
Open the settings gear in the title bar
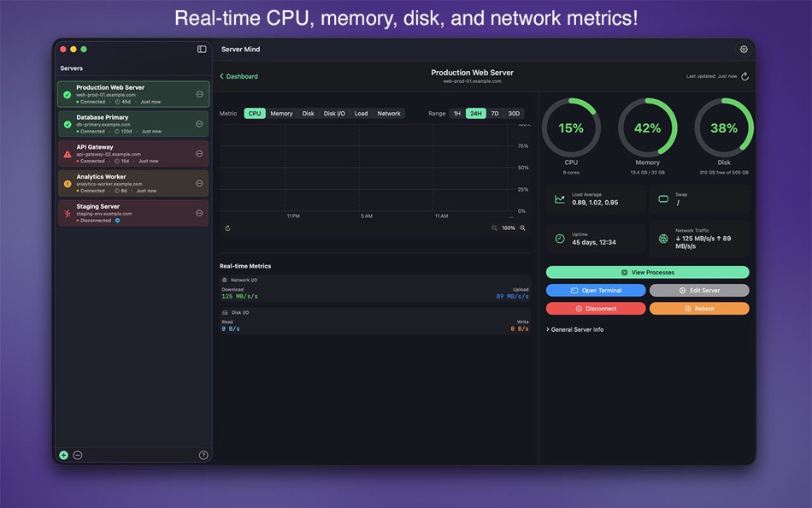[x=744, y=49]
